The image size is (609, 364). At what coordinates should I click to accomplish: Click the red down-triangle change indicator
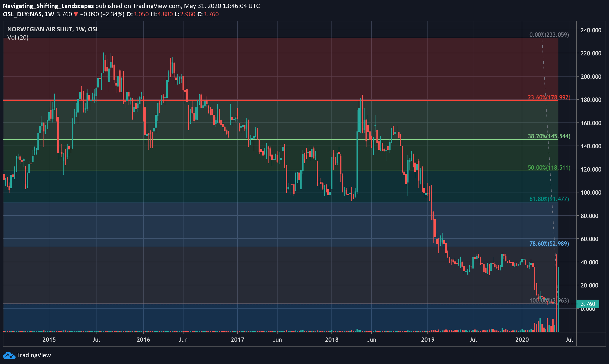click(76, 15)
